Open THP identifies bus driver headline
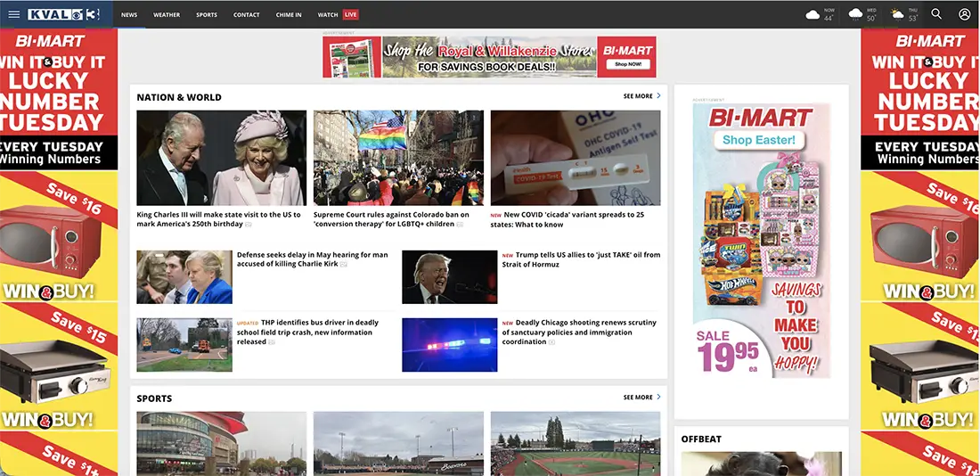980x476 pixels. pos(308,332)
